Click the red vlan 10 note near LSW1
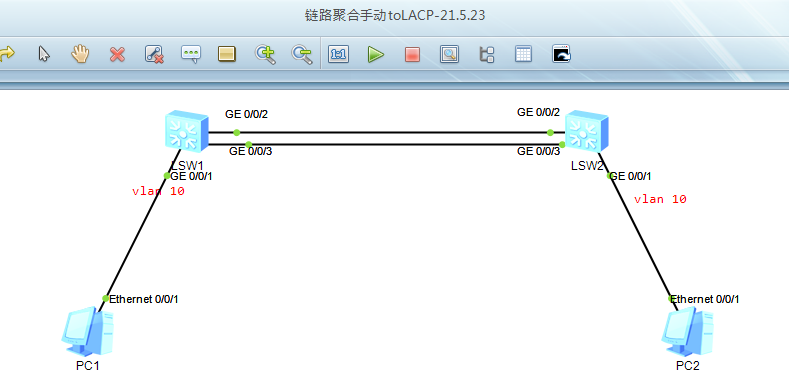 [x=159, y=191]
